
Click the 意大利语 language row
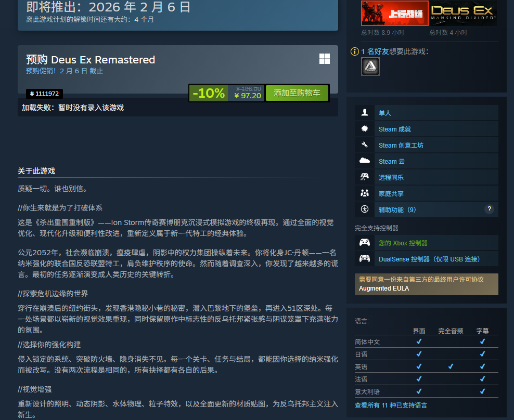pyautogui.click(x=427, y=391)
